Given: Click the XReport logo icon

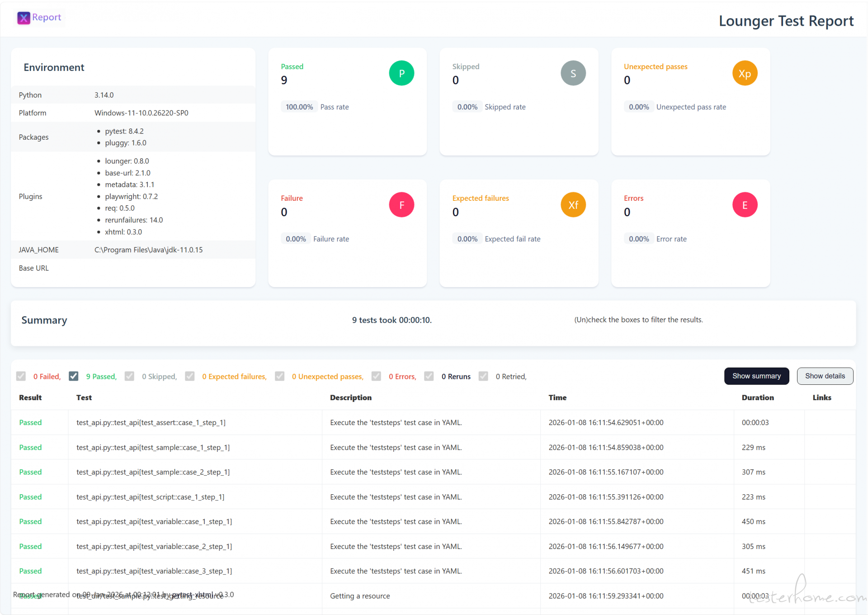Looking at the screenshot, I should 24,18.
